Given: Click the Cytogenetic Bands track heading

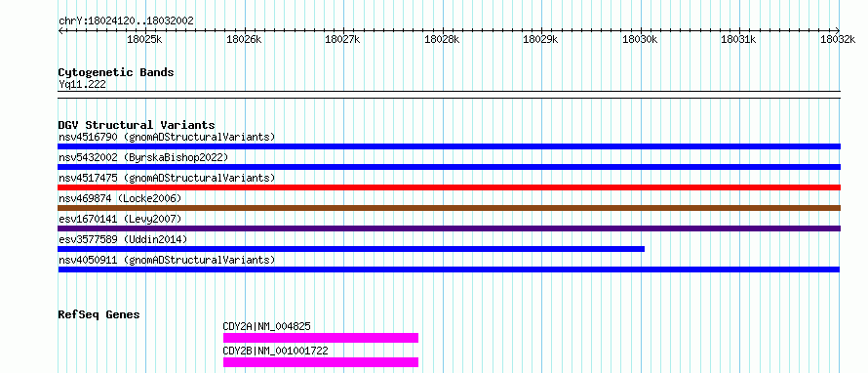Looking at the screenshot, I should 116,72.
